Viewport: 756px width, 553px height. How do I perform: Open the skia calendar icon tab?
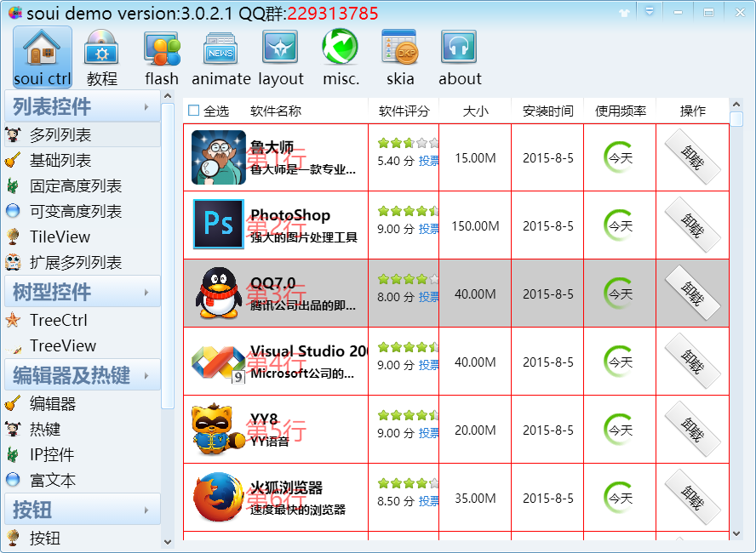point(399,57)
